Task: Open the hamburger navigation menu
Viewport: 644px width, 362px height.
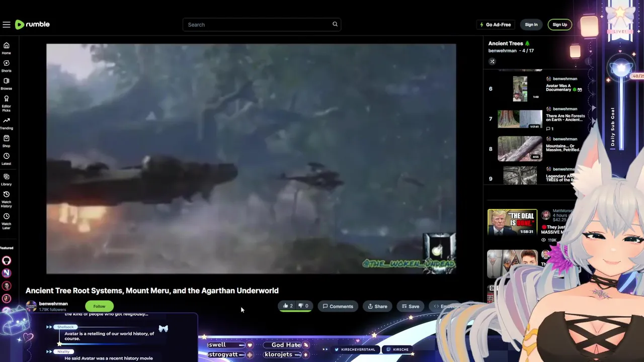Action: click(x=7, y=24)
